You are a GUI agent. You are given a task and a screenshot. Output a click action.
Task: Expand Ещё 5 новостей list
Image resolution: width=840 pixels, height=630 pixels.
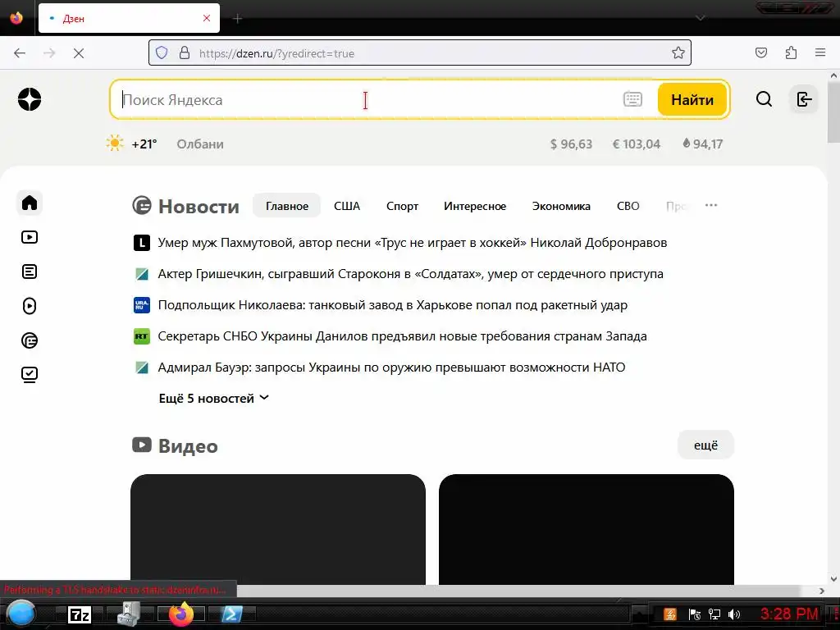pyautogui.click(x=214, y=398)
